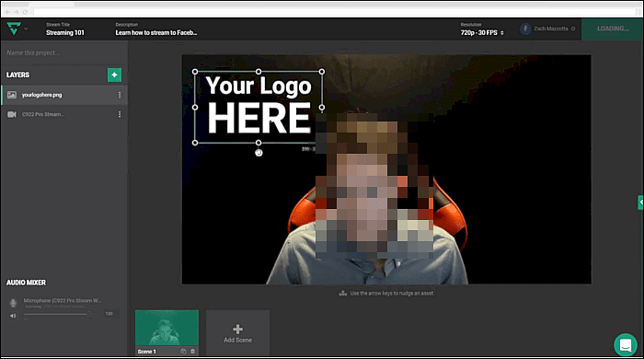
Task: Click the browser forward arrow
Action: click(x=16, y=12)
